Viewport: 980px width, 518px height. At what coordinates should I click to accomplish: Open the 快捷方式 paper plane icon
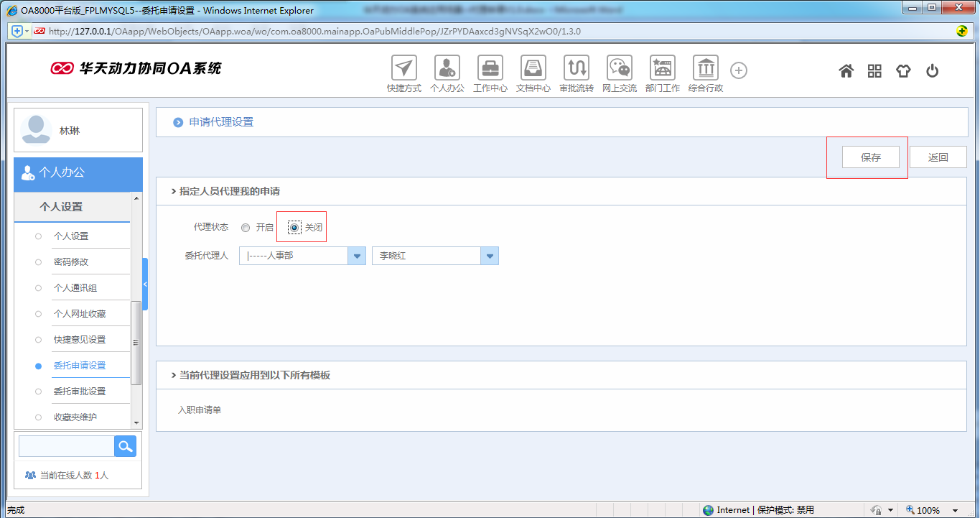pyautogui.click(x=404, y=68)
